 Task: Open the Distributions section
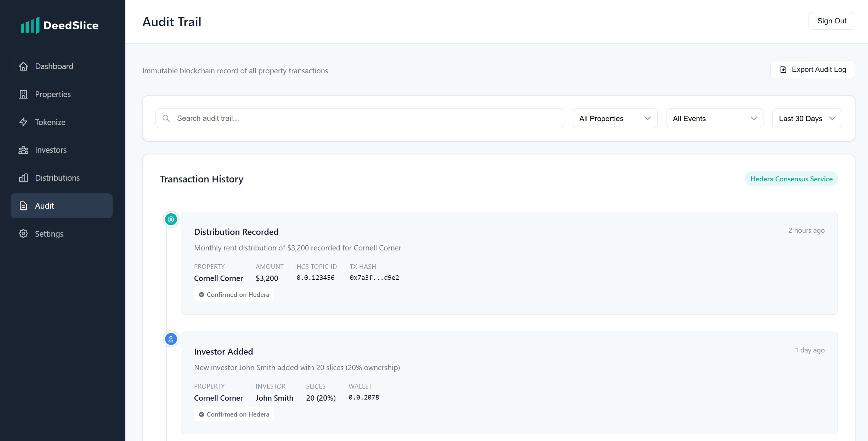[x=57, y=177]
